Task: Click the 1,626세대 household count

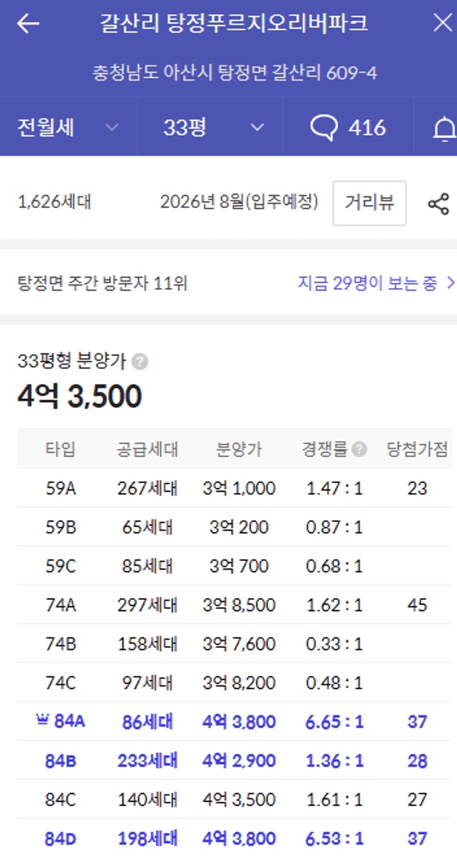Action: 54,202
